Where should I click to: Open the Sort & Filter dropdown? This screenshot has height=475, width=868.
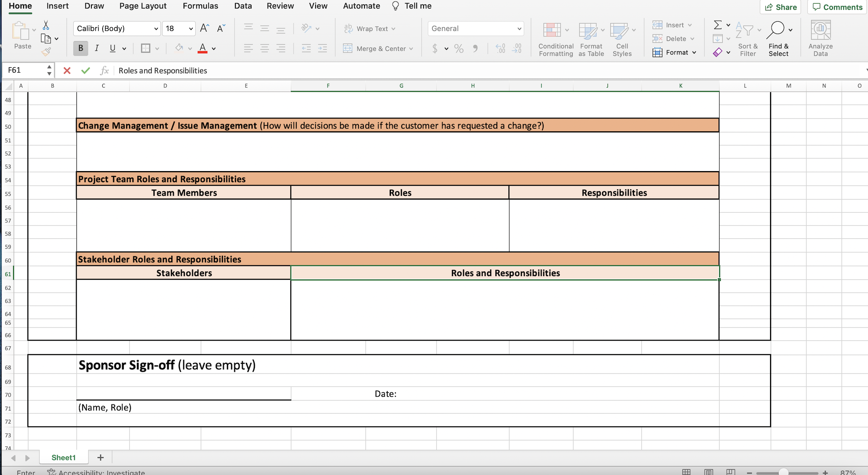748,39
